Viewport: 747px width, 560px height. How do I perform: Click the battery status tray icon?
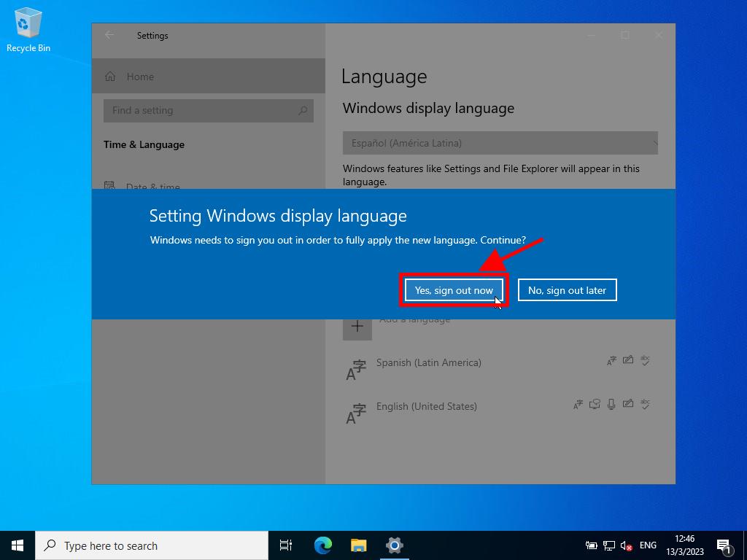pos(592,545)
